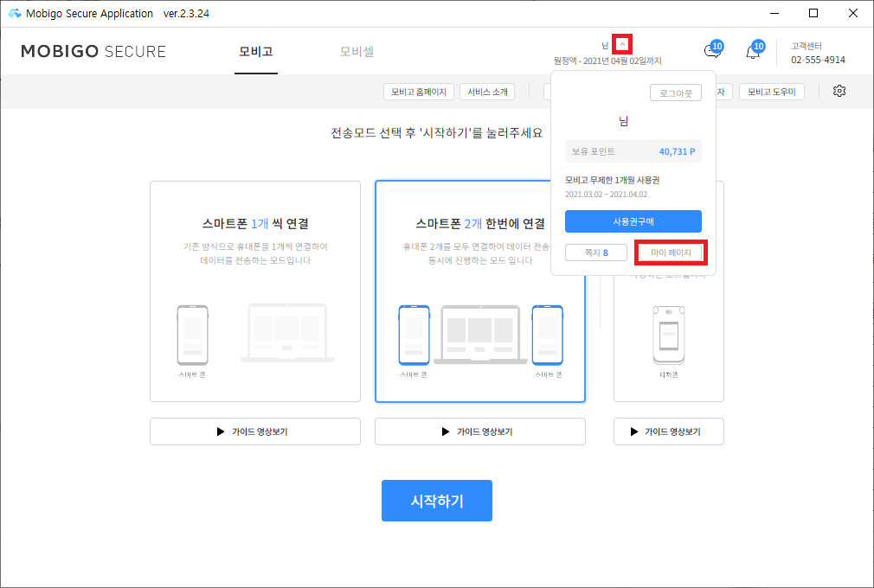Click the 보유 포인트 40,731 P field
Image resolution: width=874 pixels, height=588 pixels.
point(633,151)
